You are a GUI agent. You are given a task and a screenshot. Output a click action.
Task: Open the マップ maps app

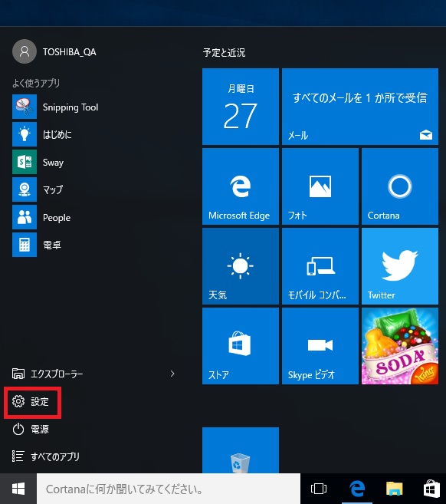pyautogui.click(x=38, y=189)
